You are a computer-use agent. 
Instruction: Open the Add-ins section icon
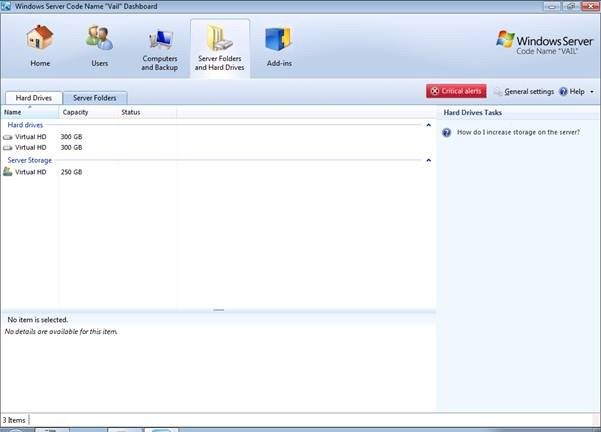pyautogui.click(x=279, y=39)
